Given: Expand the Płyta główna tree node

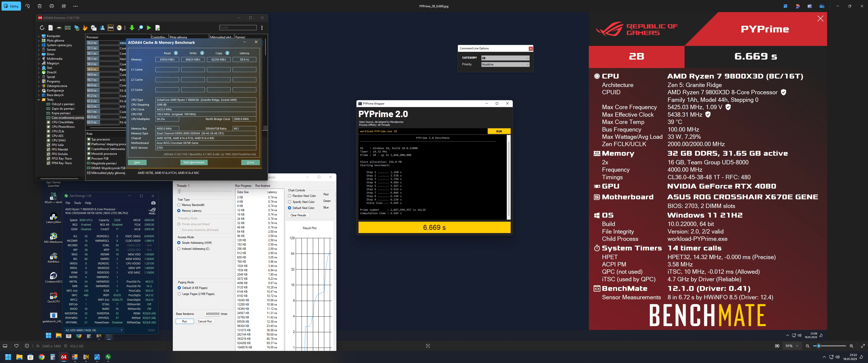Looking at the screenshot, I should click(39, 41).
